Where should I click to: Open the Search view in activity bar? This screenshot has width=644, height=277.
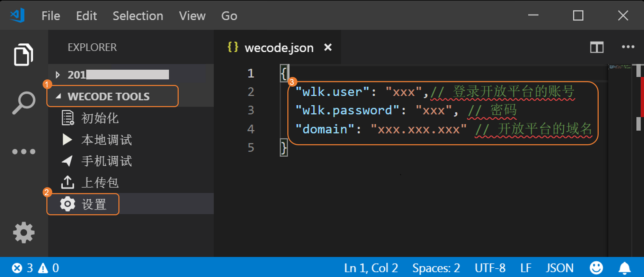click(x=24, y=103)
